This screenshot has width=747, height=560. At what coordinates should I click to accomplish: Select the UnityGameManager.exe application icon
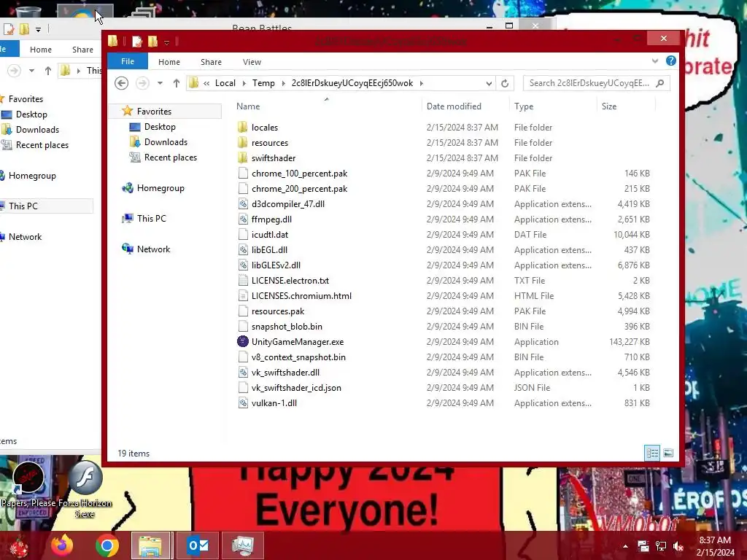(243, 341)
